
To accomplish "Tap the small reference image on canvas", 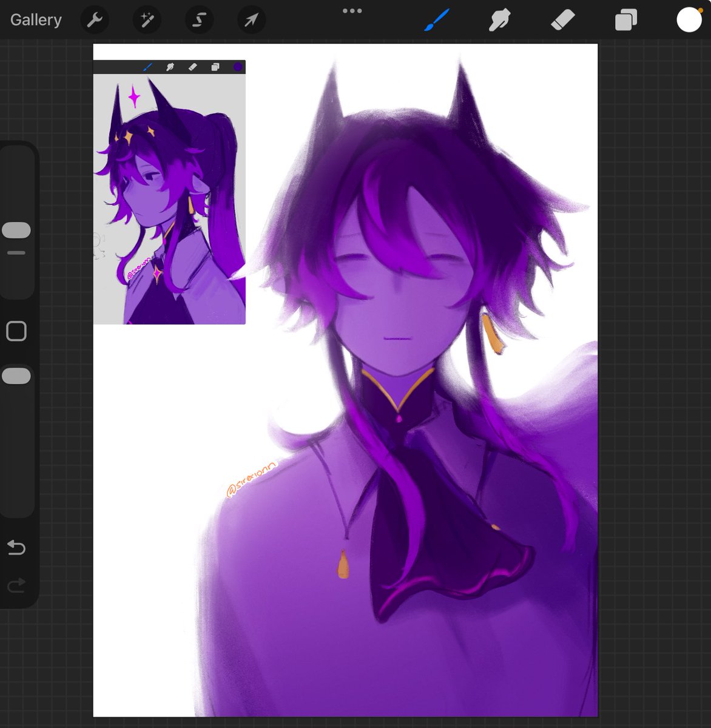I will click(169, 192).
